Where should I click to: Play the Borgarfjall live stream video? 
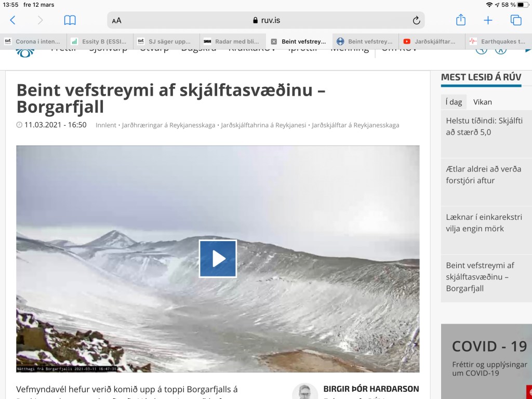(218, 258)
